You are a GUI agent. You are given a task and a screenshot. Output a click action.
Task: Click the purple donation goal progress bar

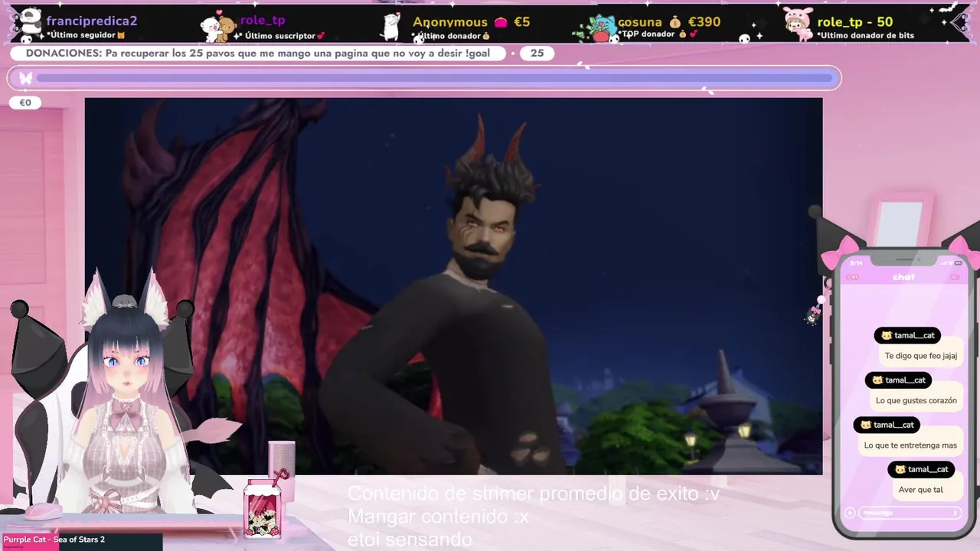coord(434,78)
